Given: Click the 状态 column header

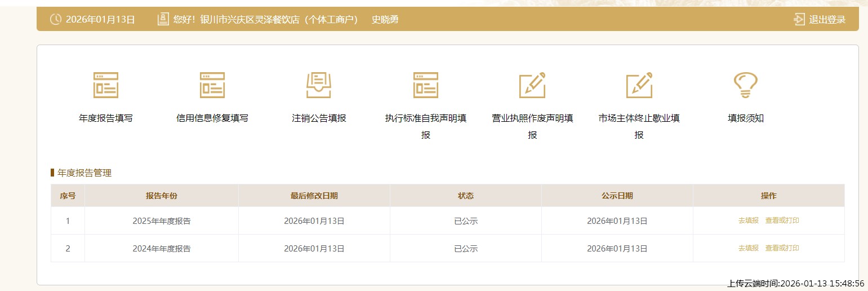Looking at the screenshot, I should (465, 196).
